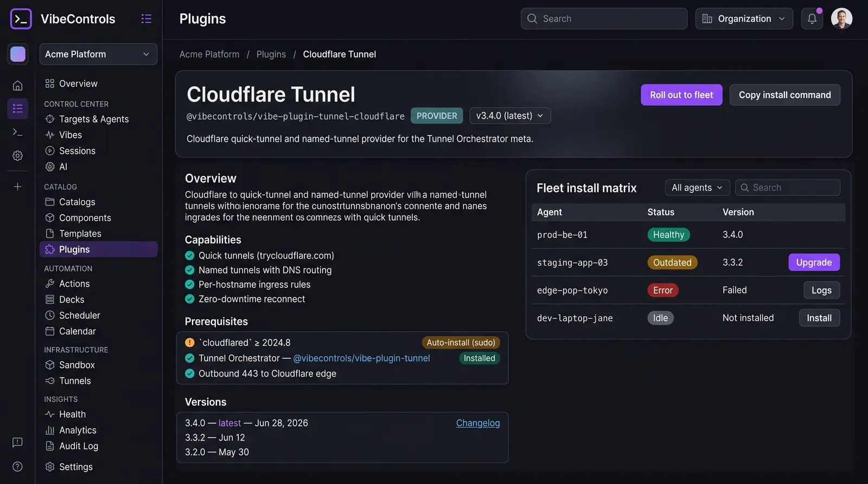Screen dimensions: 868x484
Task: Click the 3.2.0 — May 30 version row
Action: [x=217, y=452]
